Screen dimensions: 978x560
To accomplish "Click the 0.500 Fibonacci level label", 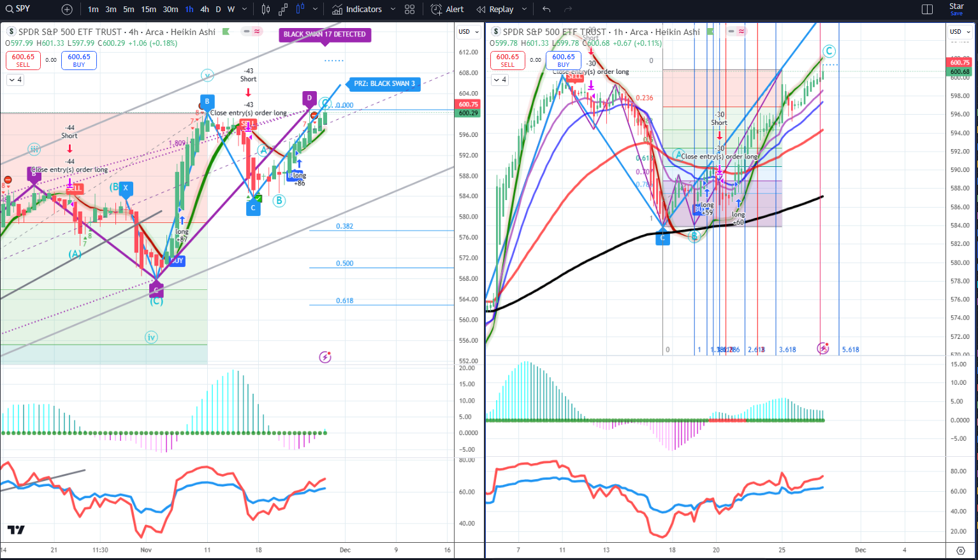I will coord(344,263).
